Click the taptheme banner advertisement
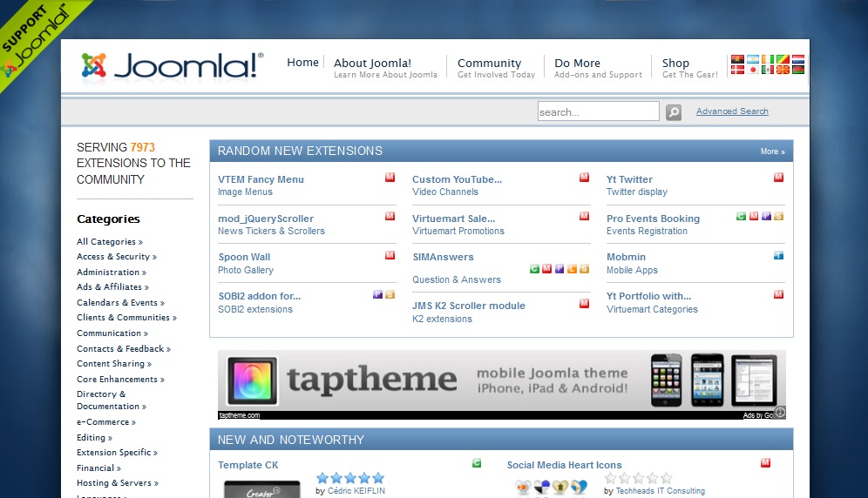 pos(501,385)
